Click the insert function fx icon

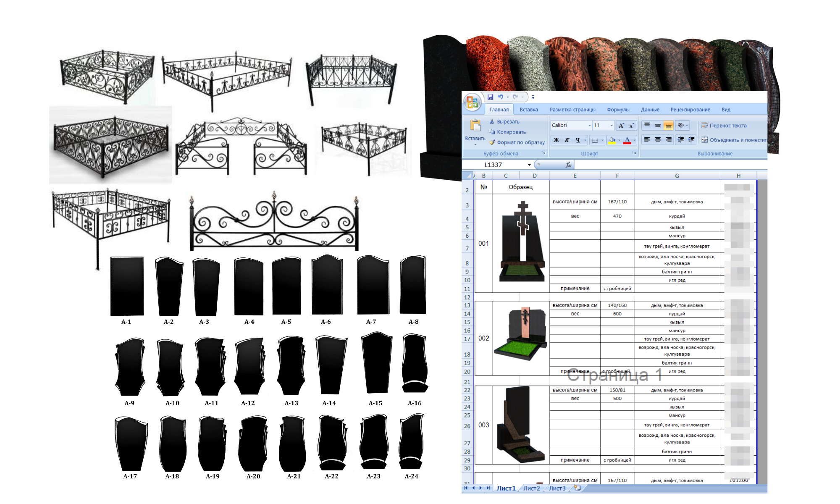point(568,165)
